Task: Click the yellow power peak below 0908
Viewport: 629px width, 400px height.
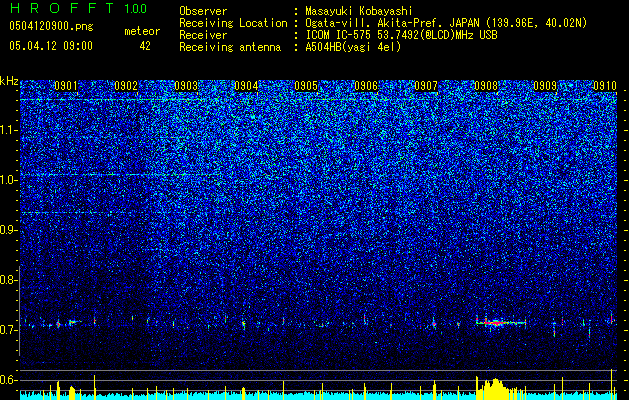Action: tap(496, 388)
